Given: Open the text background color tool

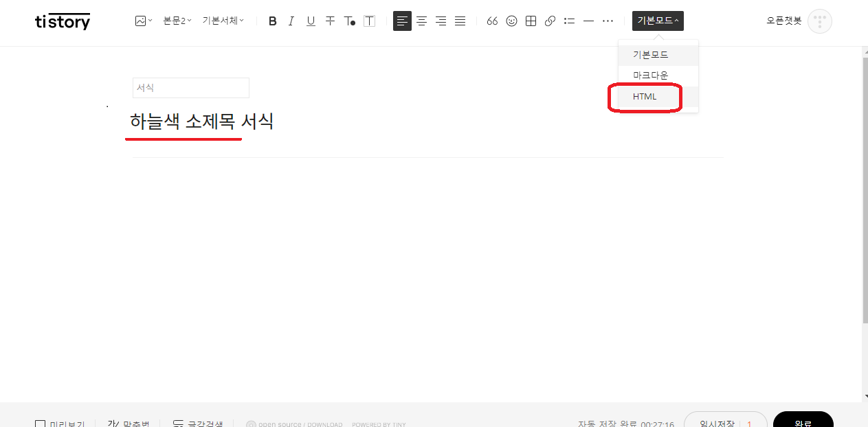Looking at the screenshot, I should 369,21.
